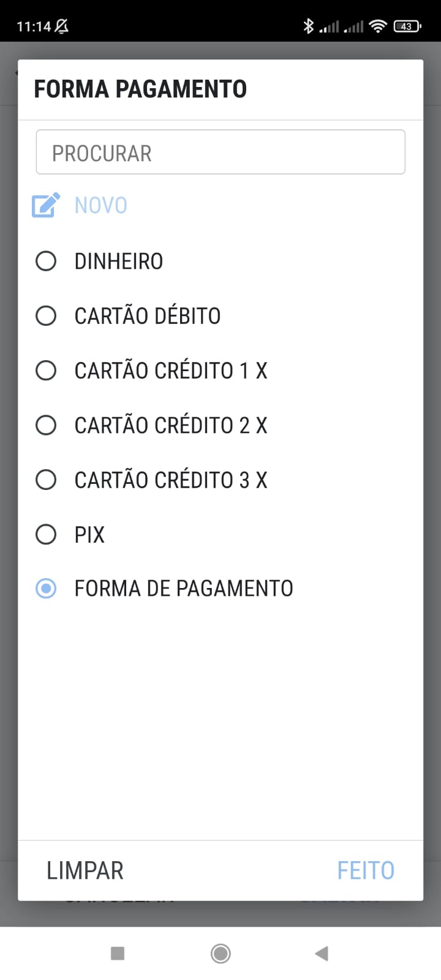Tap the Wi-Fi status bar icon
The image size is (441, 980).
[x=379, y=26]
